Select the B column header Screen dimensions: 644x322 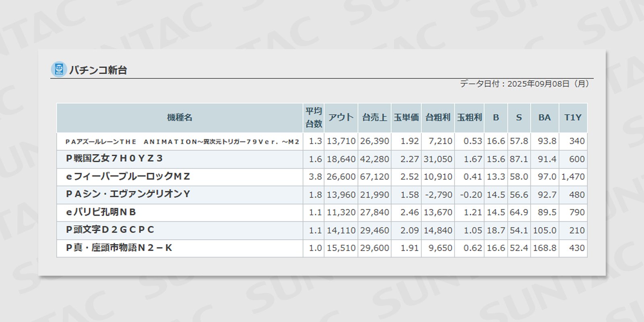(x=496, y=118)
